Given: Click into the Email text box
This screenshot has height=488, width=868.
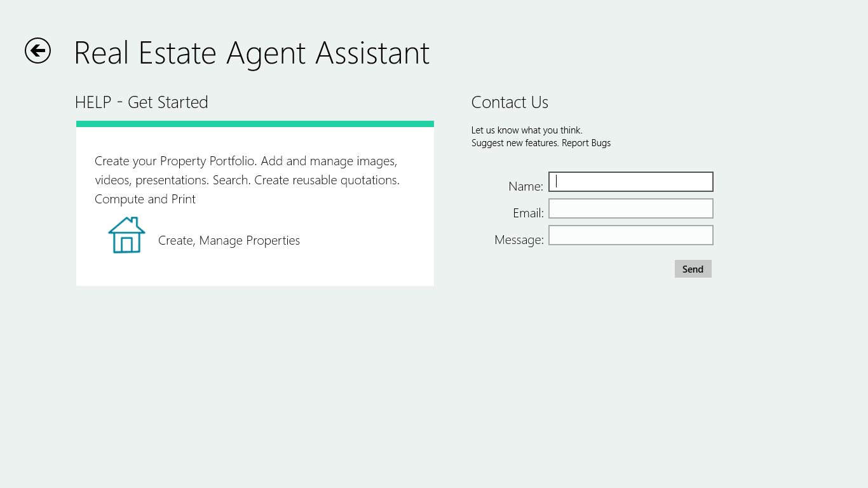Looking at the screenshot, I should pos(630,208).
